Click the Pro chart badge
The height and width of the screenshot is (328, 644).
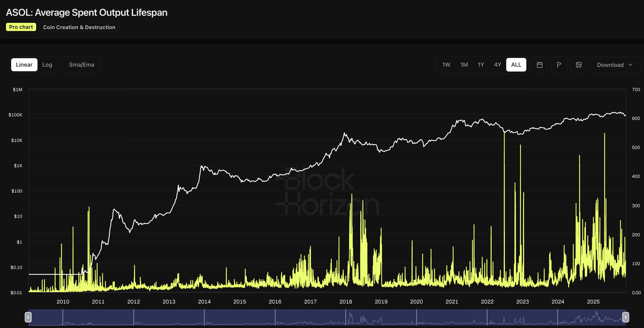tap(21, 27)
